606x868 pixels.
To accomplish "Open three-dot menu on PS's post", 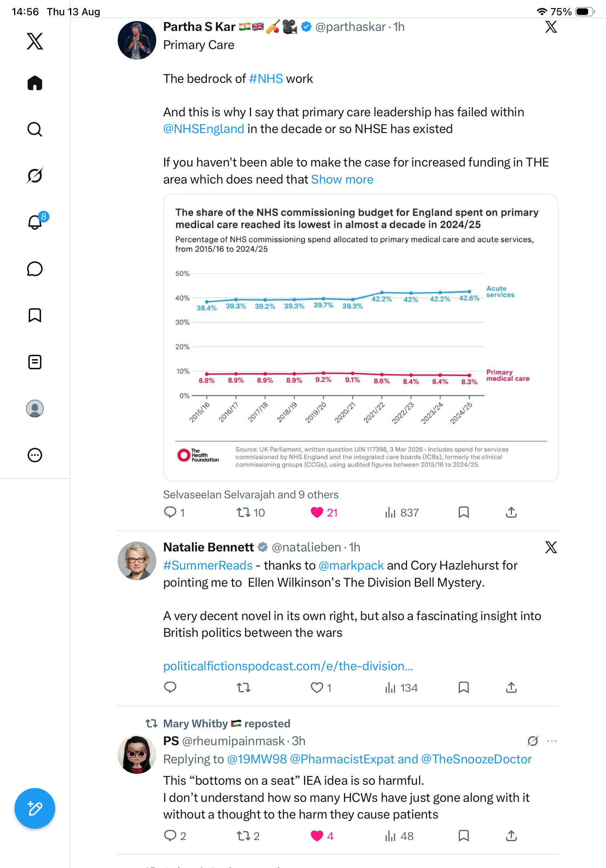I will (552, 741).
